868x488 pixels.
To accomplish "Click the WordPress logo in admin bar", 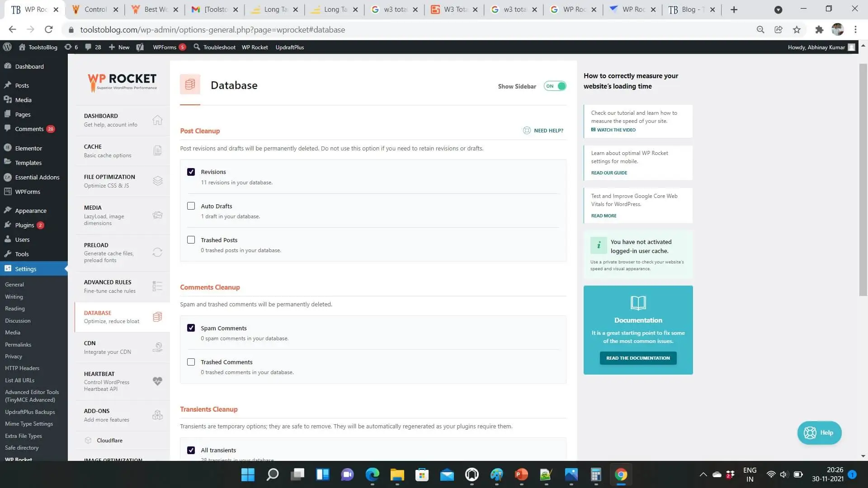I will (7, 47).
